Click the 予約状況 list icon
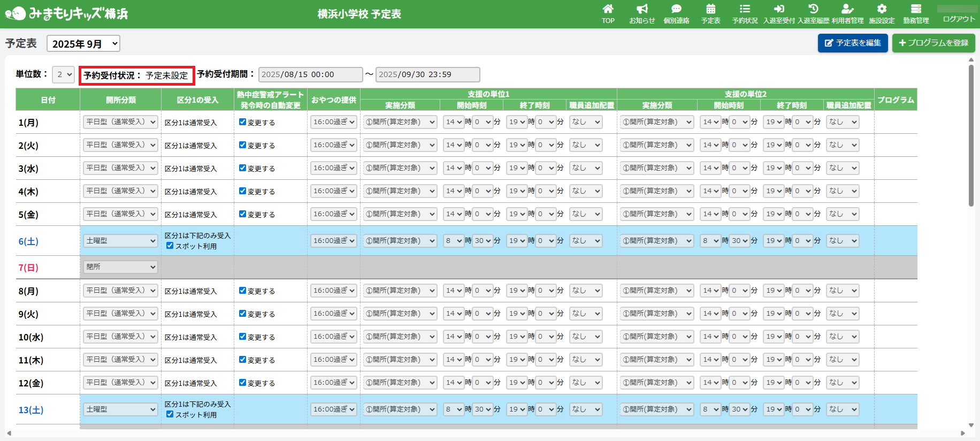980x441 pixels. point(745,10)
